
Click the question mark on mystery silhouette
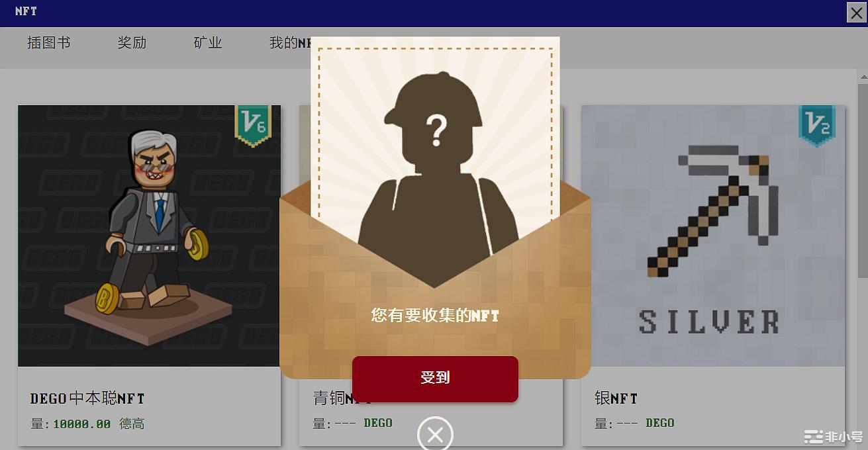436,130
